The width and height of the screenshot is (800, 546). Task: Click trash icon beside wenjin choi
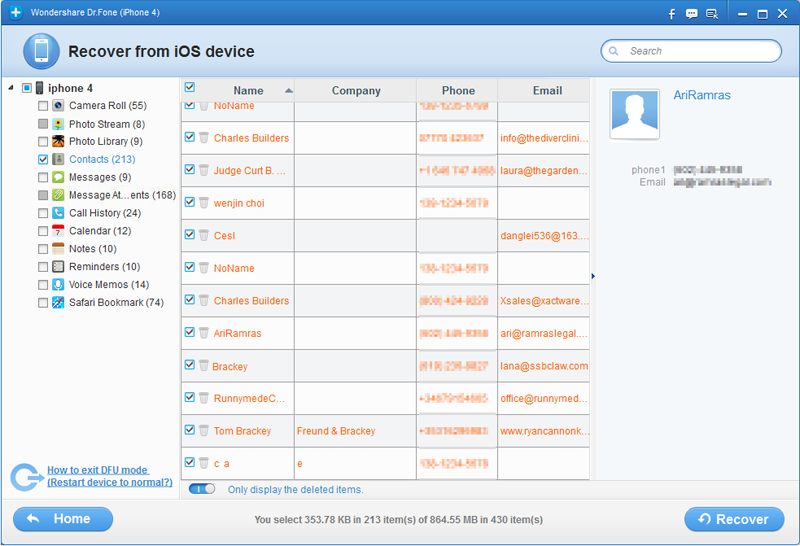click(x=204, y=203)
